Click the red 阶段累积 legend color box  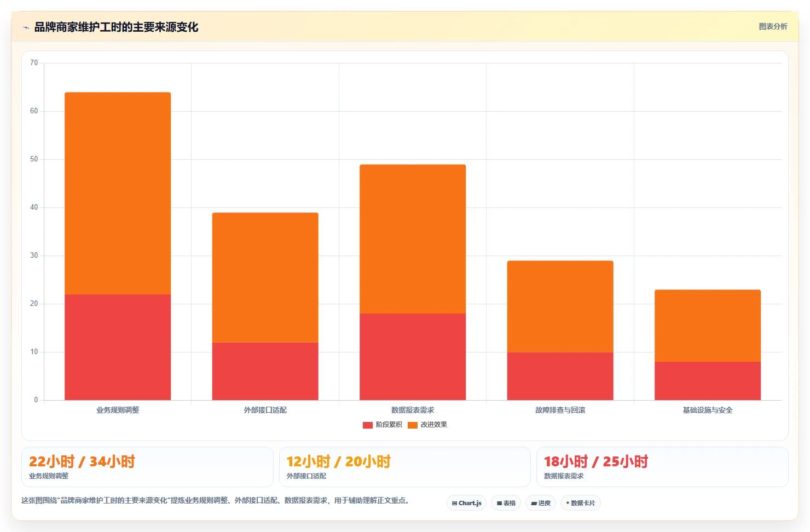(x=368, y=425)
